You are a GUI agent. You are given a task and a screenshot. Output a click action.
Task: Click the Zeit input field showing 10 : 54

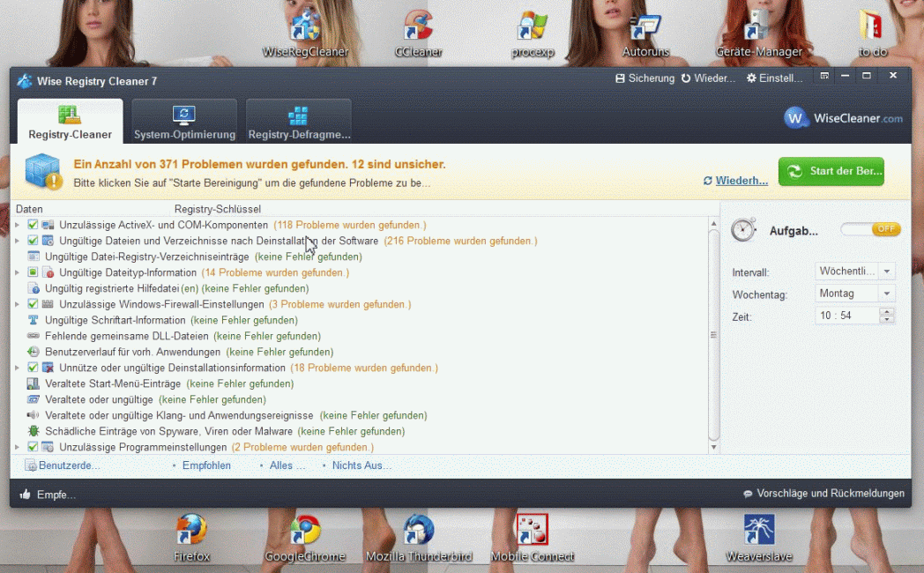pyautogui.click(x=846, y=316)
